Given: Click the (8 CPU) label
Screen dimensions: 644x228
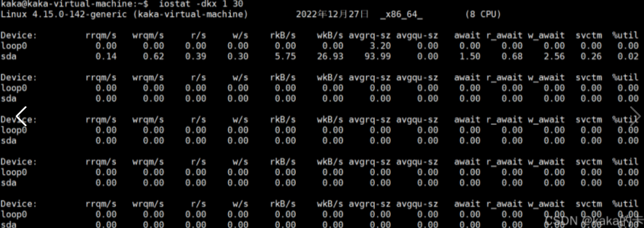Looking at the screenshot, I should click(483, 14).
